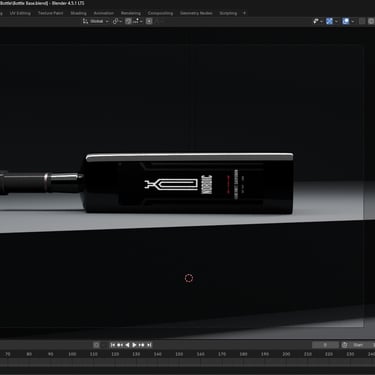This screenshot has width=375, height=375.
Task: Open the Geometry Nodes workspace tab
Action: (196, 13)
